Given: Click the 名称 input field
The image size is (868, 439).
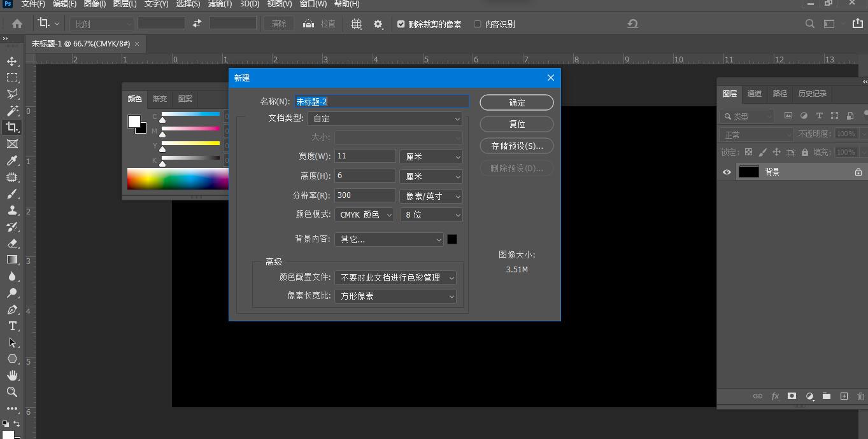Looking at the screenshot, I should [381, 101].
